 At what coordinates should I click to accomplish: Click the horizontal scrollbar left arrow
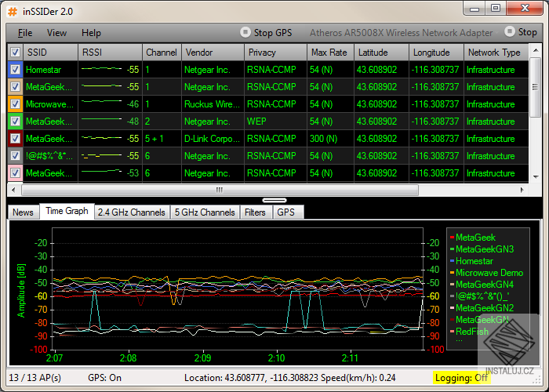coord(13,190)
